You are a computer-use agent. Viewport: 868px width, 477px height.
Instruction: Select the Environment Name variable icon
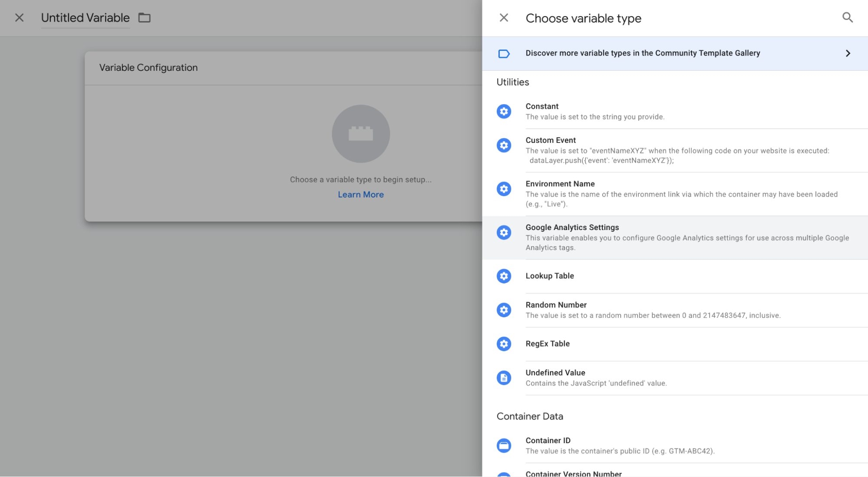click(504, 188)
